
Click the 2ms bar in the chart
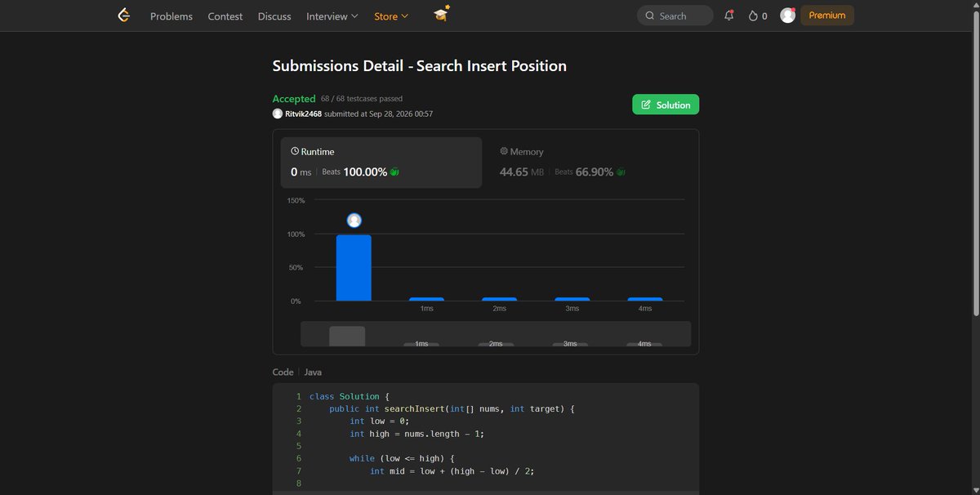tap(499, 299)
